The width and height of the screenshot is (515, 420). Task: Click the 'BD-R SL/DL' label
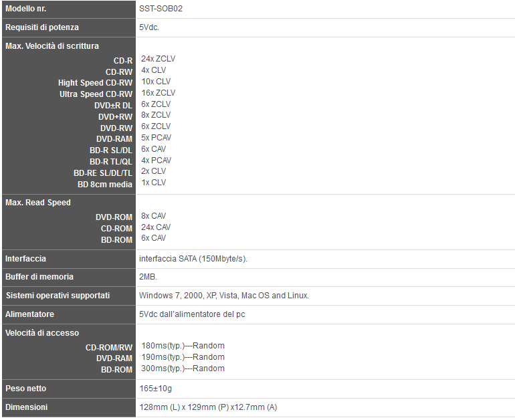tap(111, 150)
